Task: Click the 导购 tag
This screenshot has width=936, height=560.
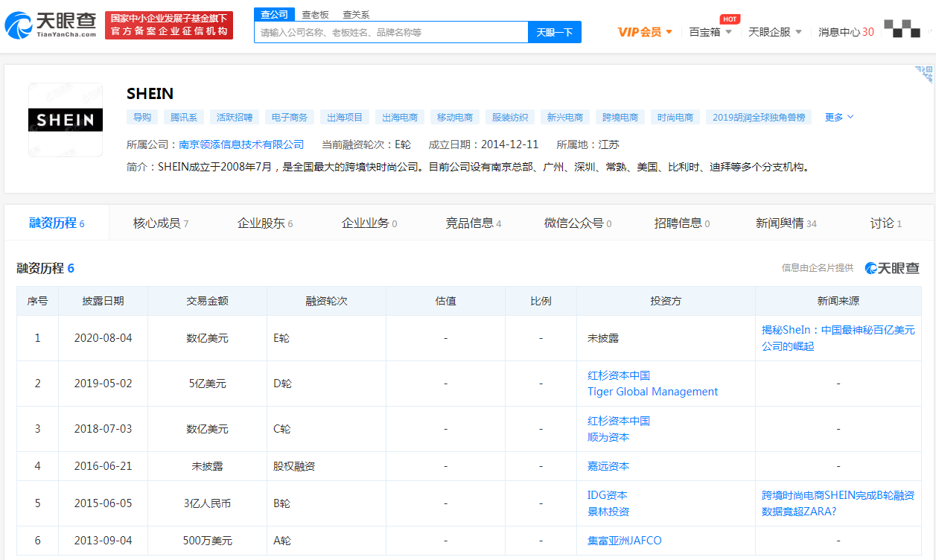Action: click(142, 117)
